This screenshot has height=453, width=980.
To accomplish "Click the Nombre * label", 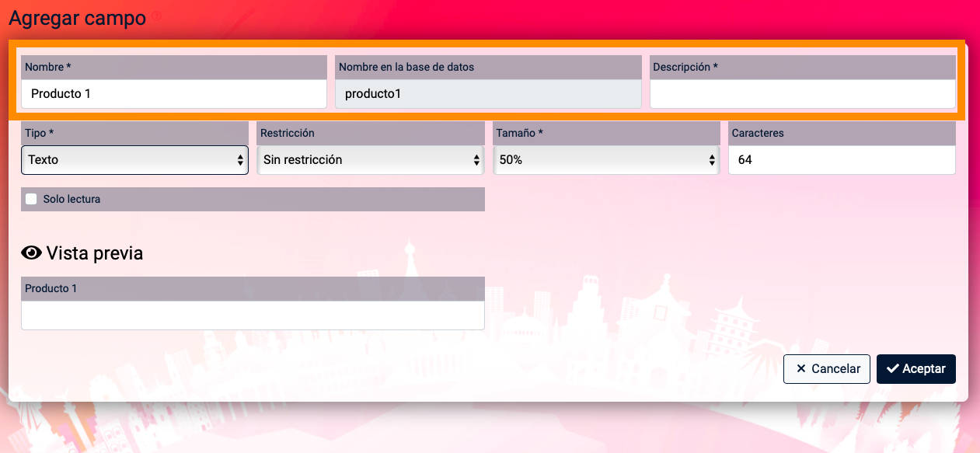I will click(x=48, y=67).
